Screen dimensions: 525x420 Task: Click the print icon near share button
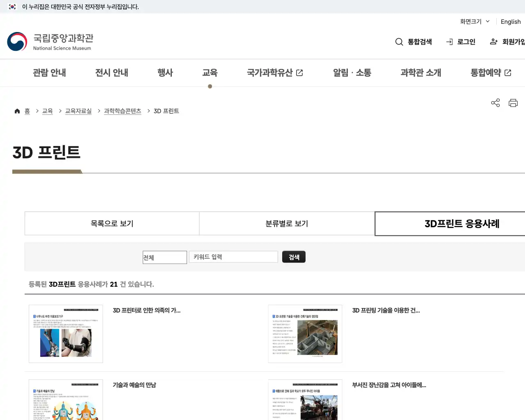pos(513,103)
